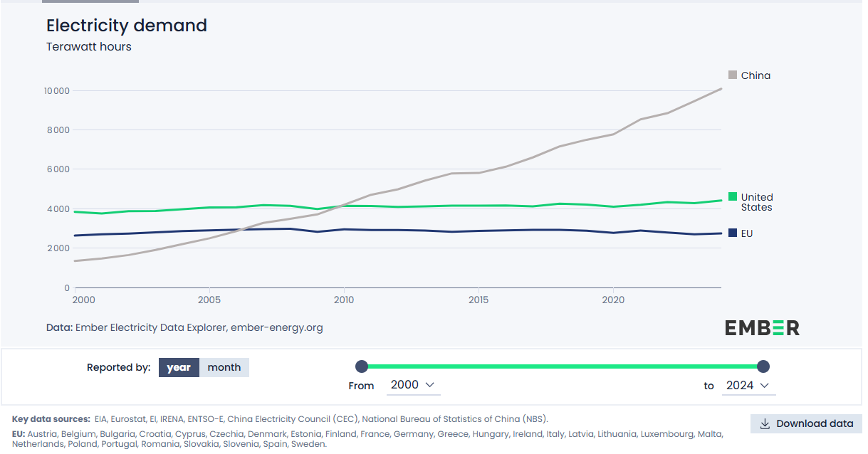This screenshot has height=454, width=868.
Task: Switch reporting to year
Action: [179, 367]
